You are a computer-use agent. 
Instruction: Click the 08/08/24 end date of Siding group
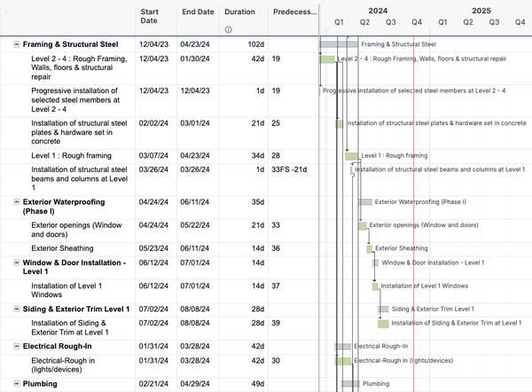point(195,310)
